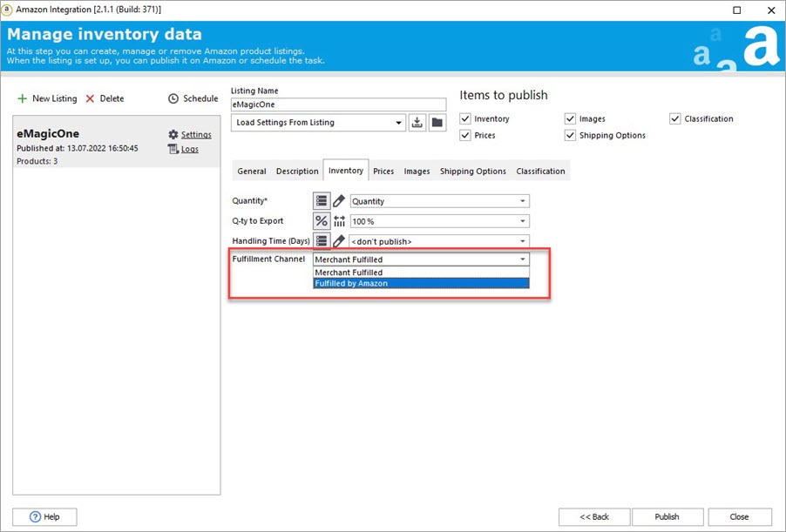Uncheck the Prices checkbox
This screenshot has height=532, width=786.
tap(465, 135)
